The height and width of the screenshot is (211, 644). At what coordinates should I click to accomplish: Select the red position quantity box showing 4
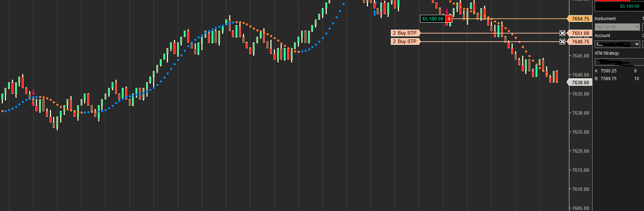click(x=449, y=19)
